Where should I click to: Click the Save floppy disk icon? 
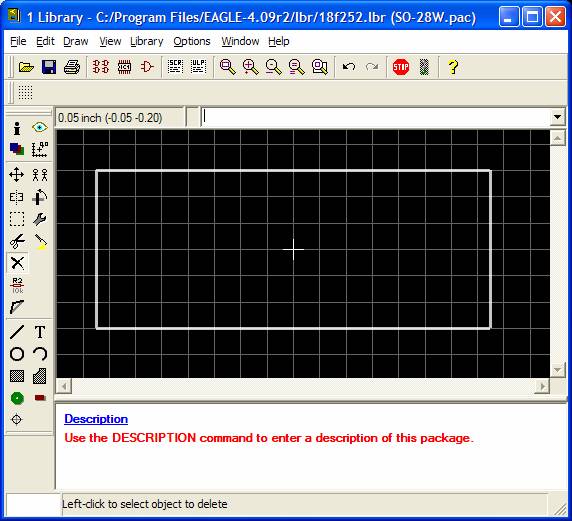49,67
